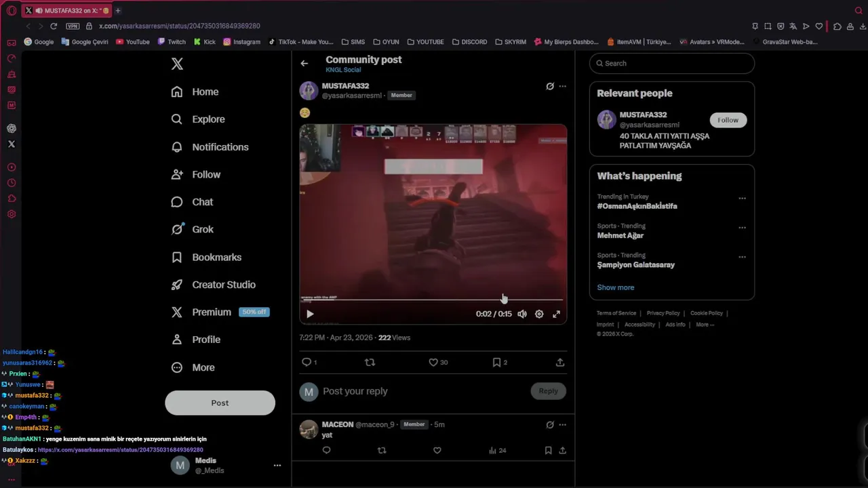Open Notifications in X sidebar
The width and height of the screenshot is (868, 488).
point(210,147)
